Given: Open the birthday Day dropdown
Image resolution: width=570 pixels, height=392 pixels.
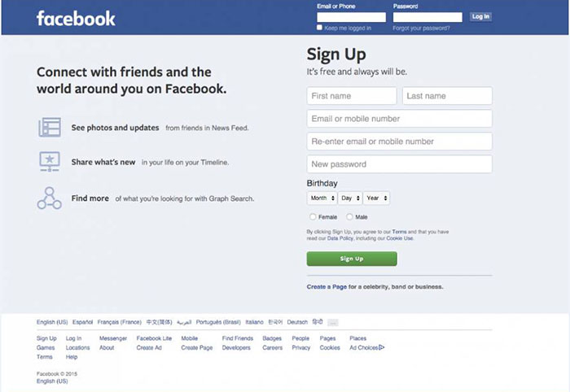Looking at the screenshot, I should (x=350, y=198).
